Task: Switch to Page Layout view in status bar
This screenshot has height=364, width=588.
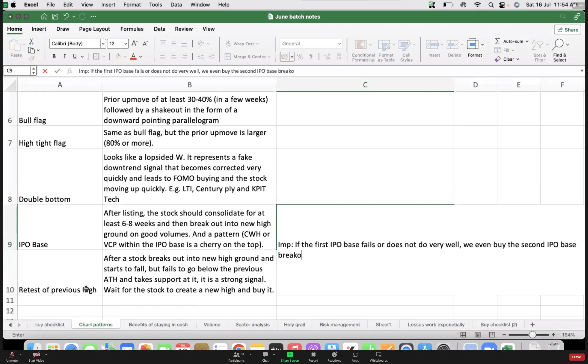Action: (477, 335)
